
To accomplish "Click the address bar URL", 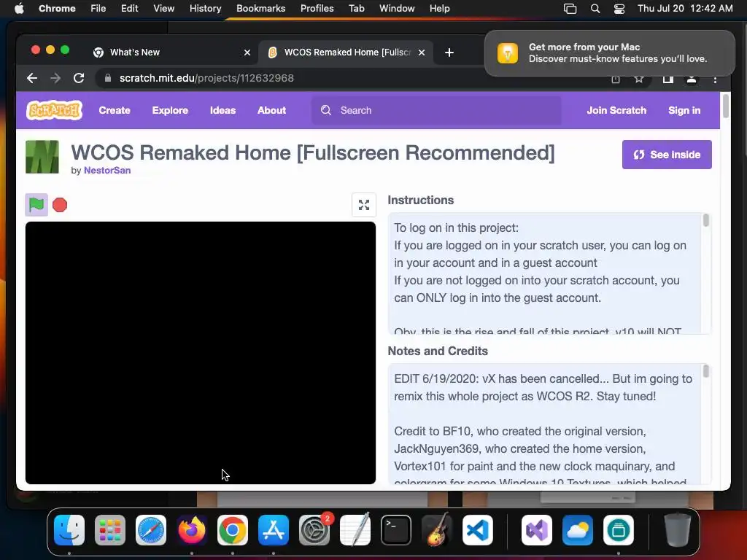I will 206,78.
